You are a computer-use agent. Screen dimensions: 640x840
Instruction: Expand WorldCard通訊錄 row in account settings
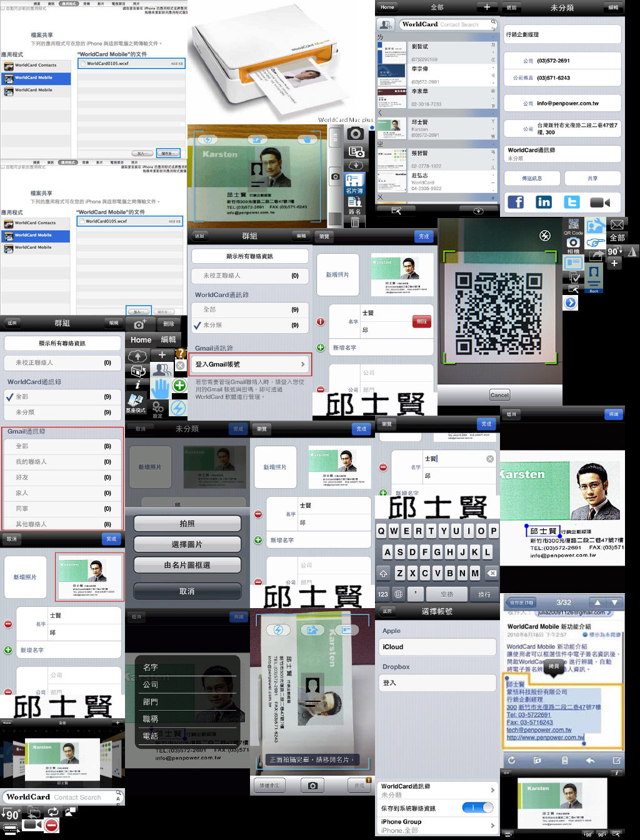tap(492, 791)
